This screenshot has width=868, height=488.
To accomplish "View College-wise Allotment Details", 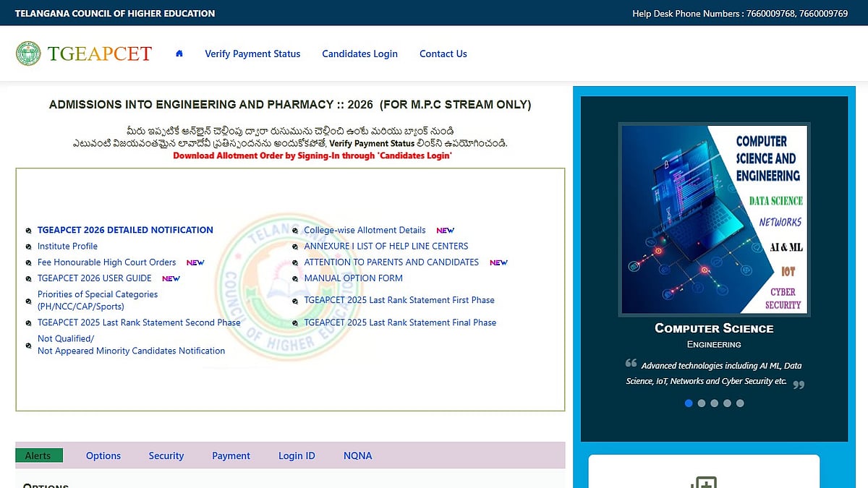I will pyautogui.click(x=365, y=230).
